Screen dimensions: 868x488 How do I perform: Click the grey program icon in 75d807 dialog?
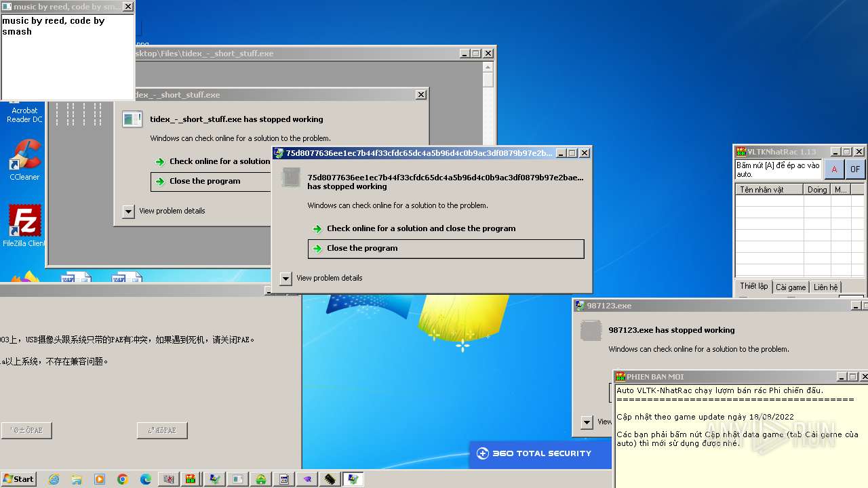point(291,178)
